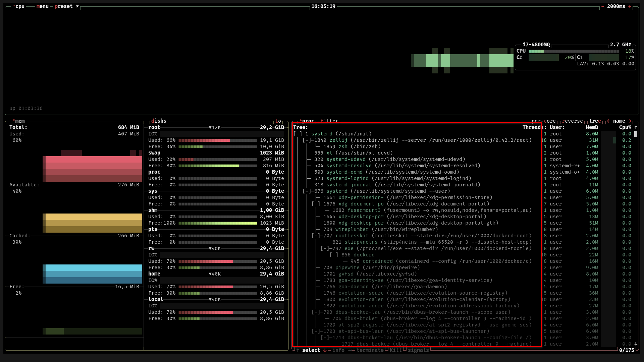This screenshot has height=362, width=644.
Task: Open the menu option in header
Action: 43,6
